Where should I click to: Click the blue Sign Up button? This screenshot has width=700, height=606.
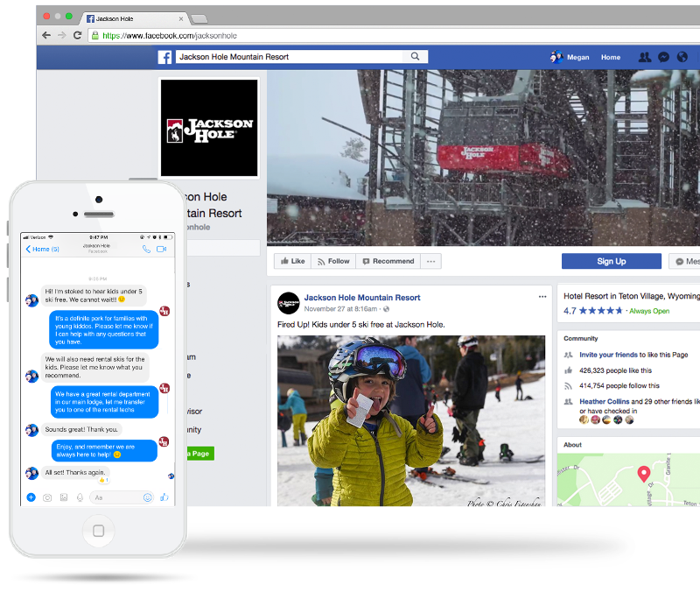tap(611, 261)
